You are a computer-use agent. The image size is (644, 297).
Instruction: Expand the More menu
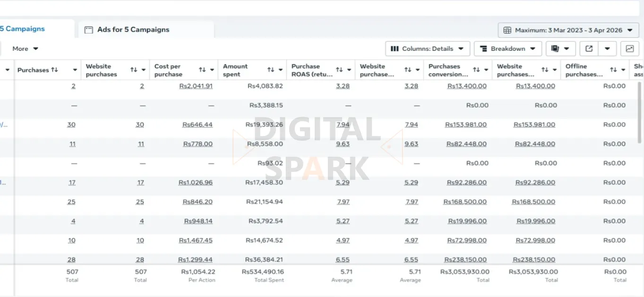point(25,49)
